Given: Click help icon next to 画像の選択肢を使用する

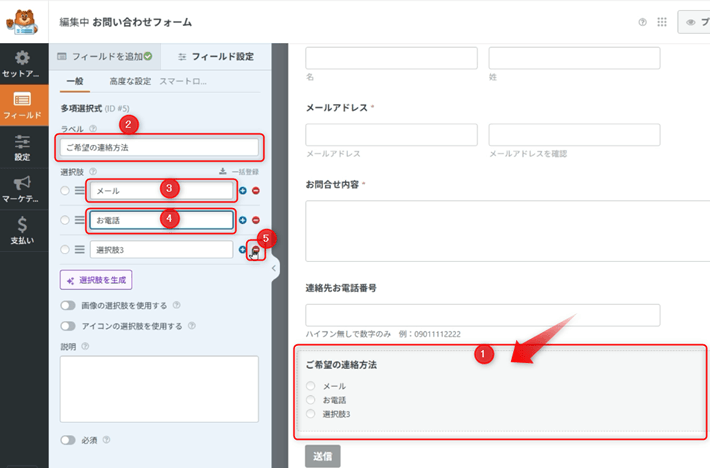Looking at the screenshot, I should [x=177, y=305].
